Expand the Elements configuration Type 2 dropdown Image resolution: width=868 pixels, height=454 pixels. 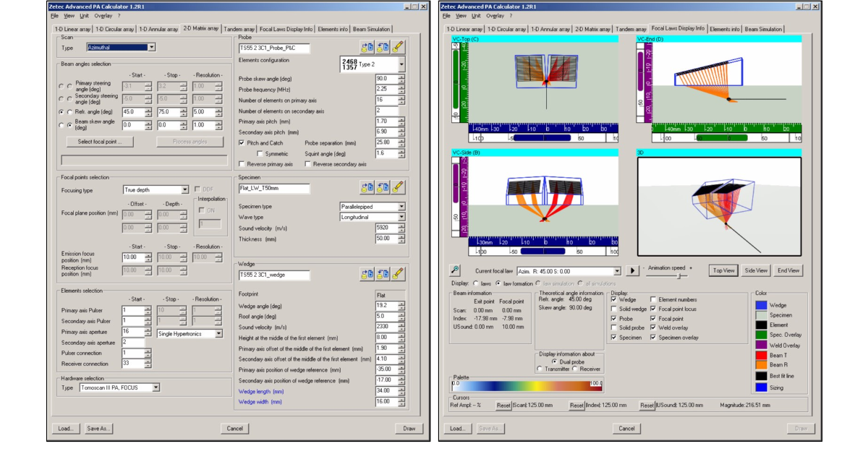[402, 64]
